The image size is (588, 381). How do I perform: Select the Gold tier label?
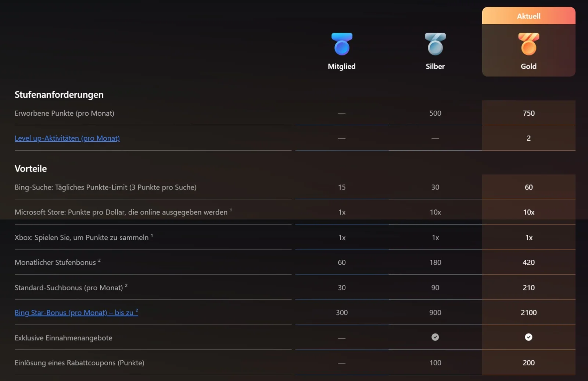tap(528, 66)
